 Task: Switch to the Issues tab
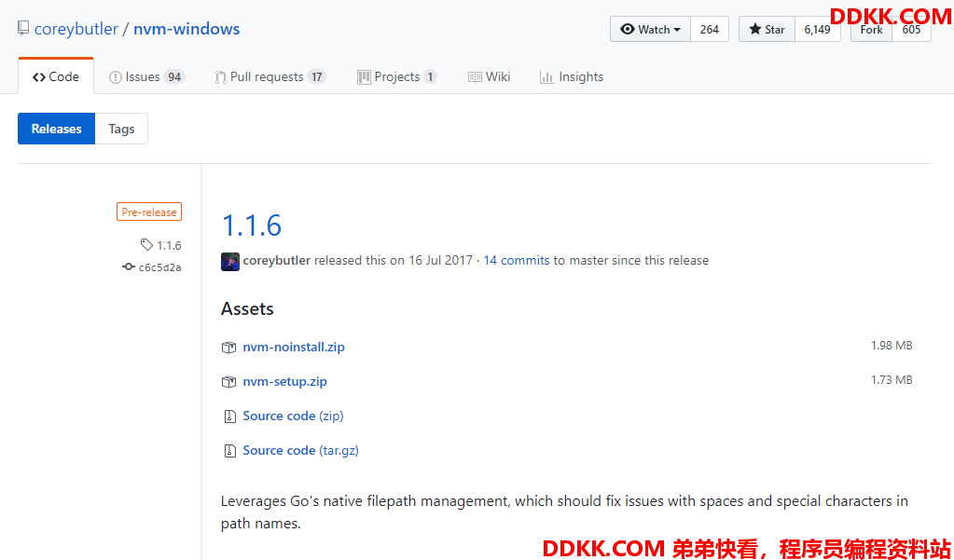pyautogui.click(x=146, y=76)
